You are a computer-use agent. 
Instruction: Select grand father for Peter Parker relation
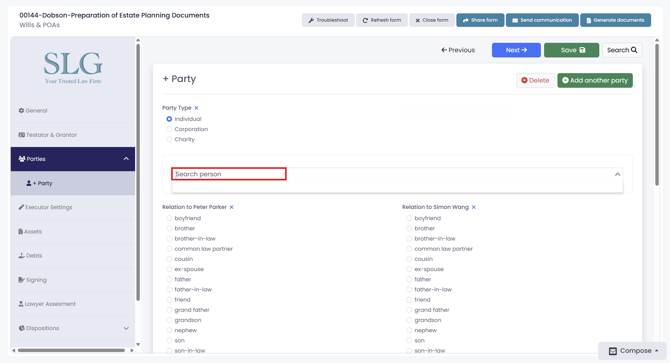(x=169, y=310)
